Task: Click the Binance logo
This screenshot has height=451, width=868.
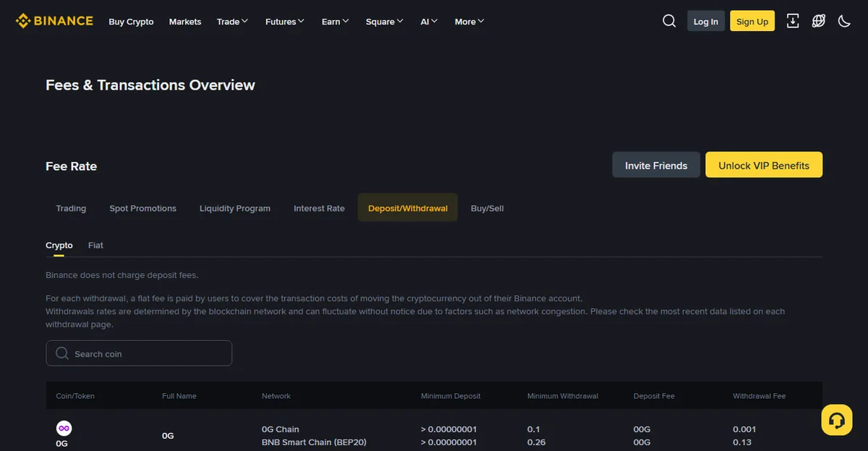Action: point(54,21)
